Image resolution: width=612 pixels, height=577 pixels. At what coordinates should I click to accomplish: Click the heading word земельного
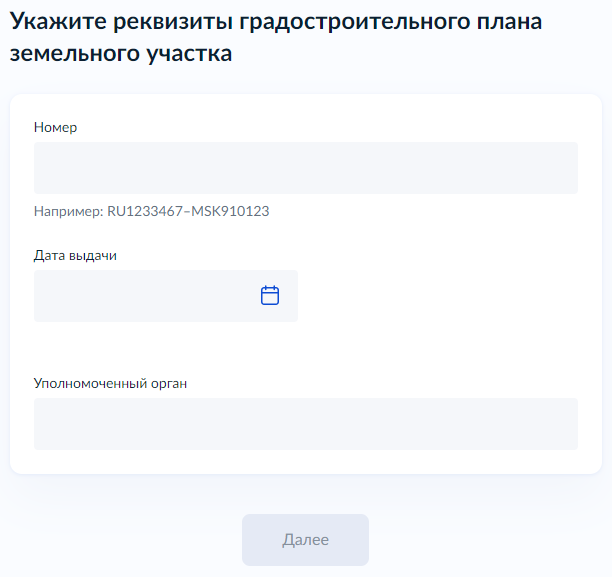pos(75,54)
